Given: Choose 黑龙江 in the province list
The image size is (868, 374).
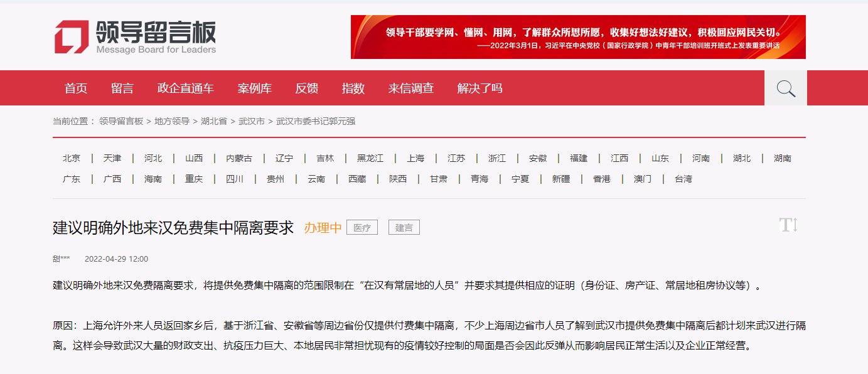Looking at the screenshot, I should pyautogui.click(x=370, y=158).
